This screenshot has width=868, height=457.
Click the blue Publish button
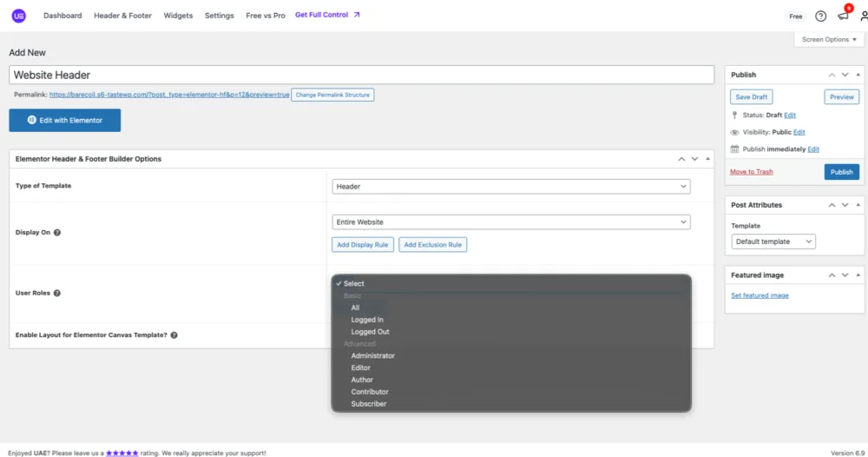841,172
